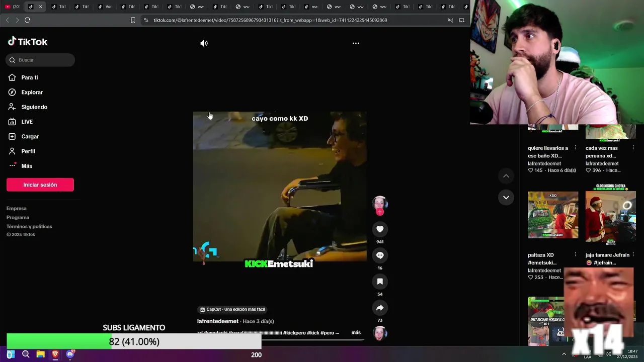The height and width of the screenshot is (362, 644).
Task: Open CapCut Una edición más fácil tag
Action: click(x=232, y=309)
